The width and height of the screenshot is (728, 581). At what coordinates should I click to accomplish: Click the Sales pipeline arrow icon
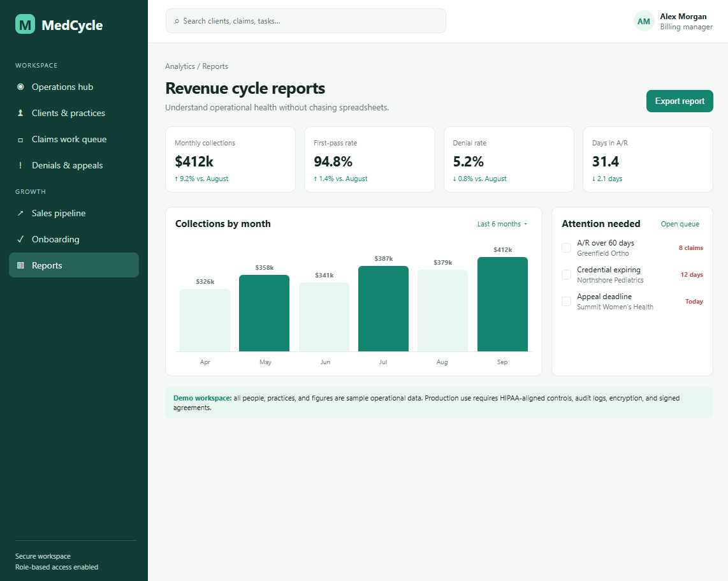(x=20, y=213)
